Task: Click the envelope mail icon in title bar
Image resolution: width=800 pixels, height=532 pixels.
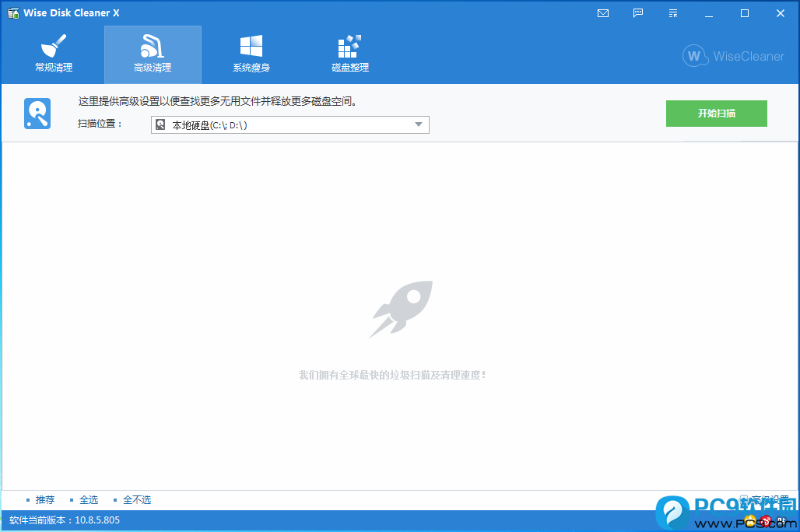Action: [603, 13]
